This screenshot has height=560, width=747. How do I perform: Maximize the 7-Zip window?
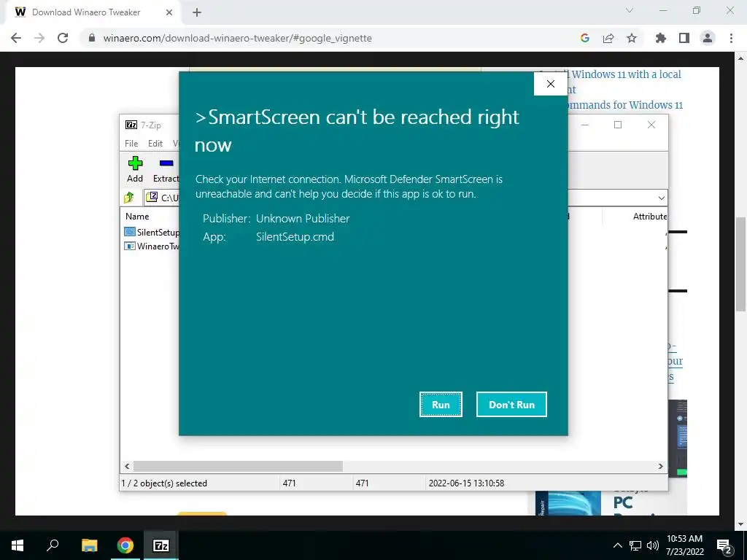(x=618, y=125)
